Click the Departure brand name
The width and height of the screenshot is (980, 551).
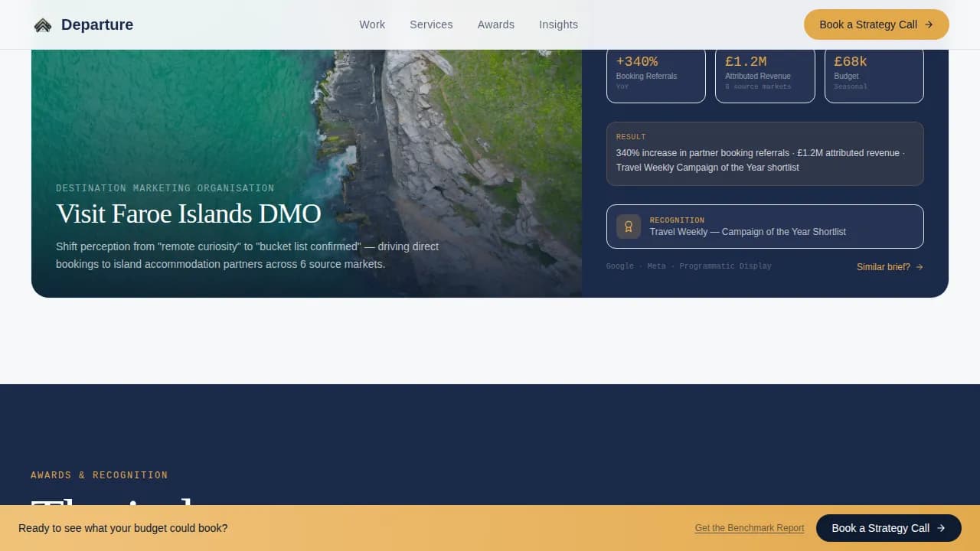point(97,24)
